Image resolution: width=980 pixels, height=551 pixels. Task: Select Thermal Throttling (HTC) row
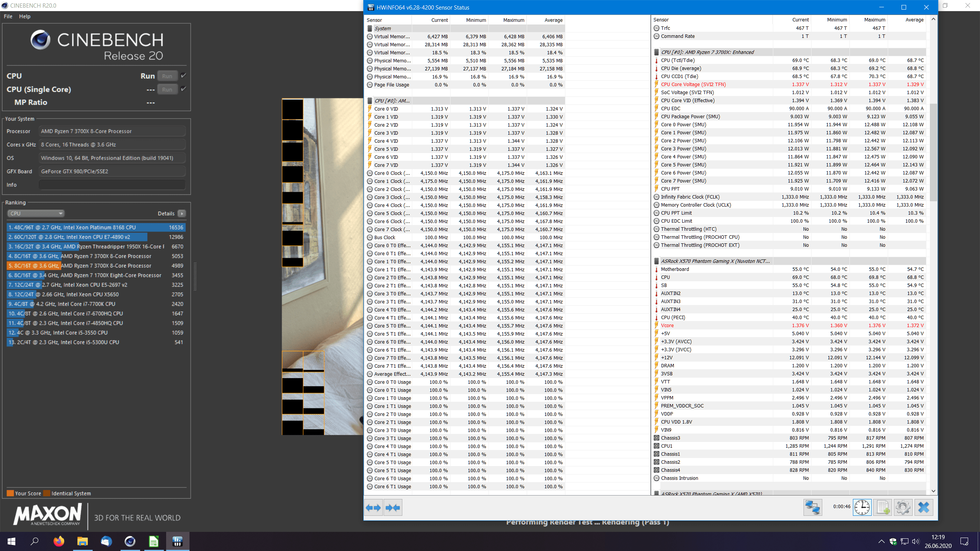789,229
